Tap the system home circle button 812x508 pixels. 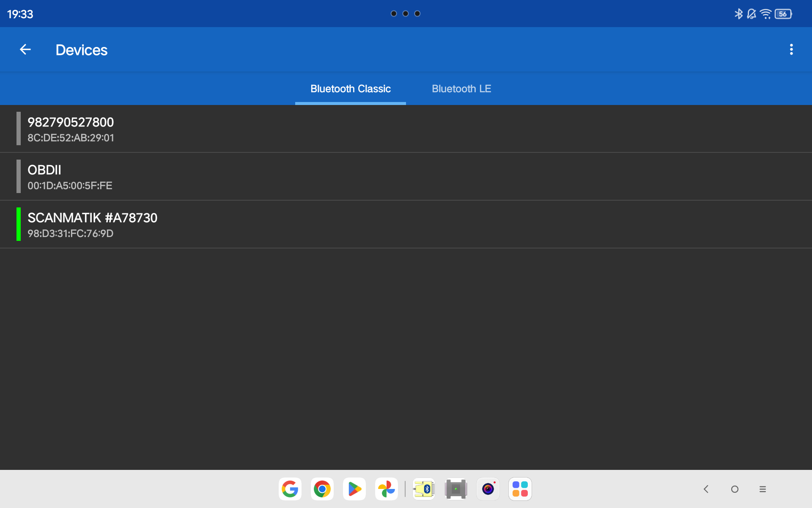(x=735, y=489)
